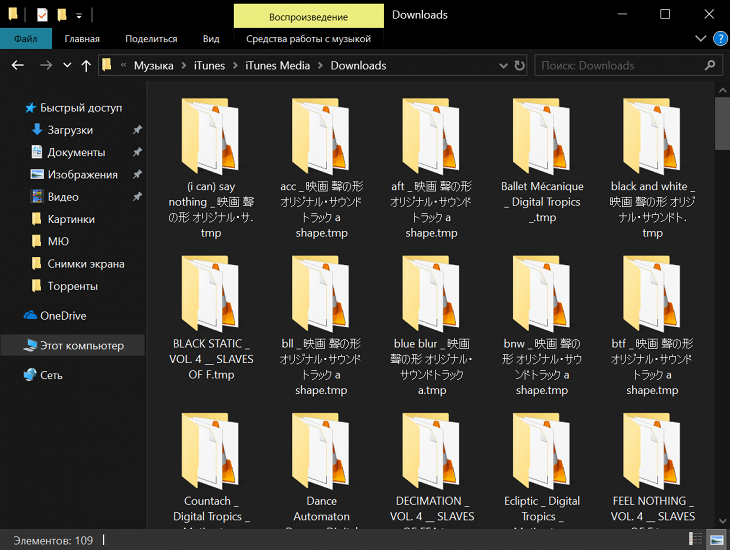The width and height of the screenshot is (730, 550).
Task: Go forward with the right arrow
Action: point(46,65)
